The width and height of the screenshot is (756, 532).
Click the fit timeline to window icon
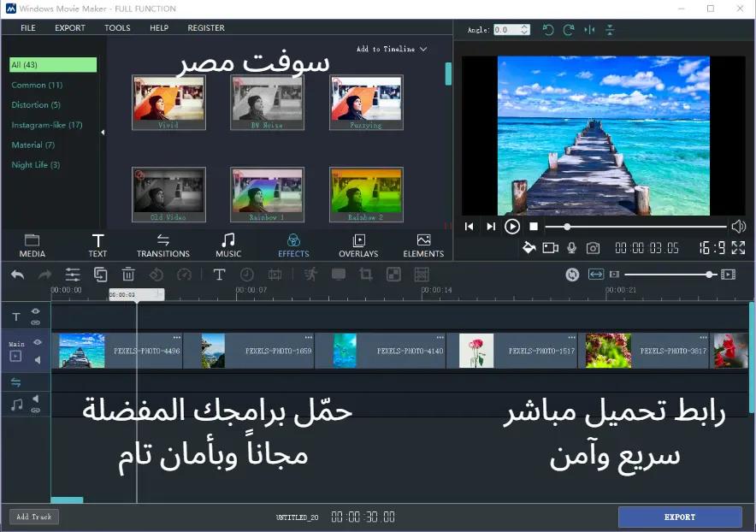[x=596, y=275]
